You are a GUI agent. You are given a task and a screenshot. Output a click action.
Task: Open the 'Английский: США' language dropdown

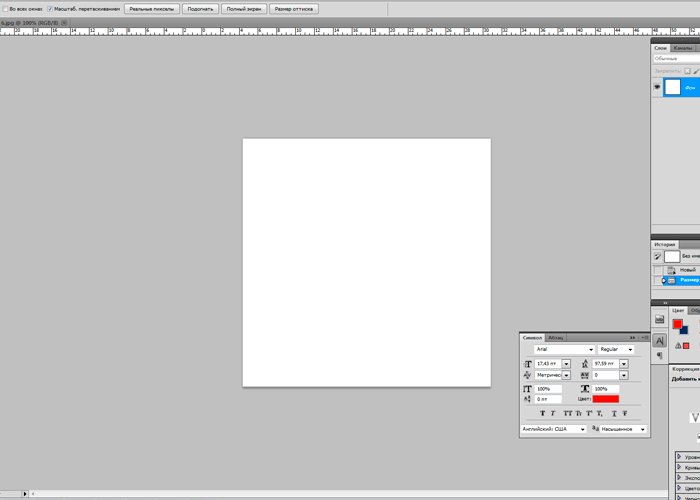pos(582,429)
